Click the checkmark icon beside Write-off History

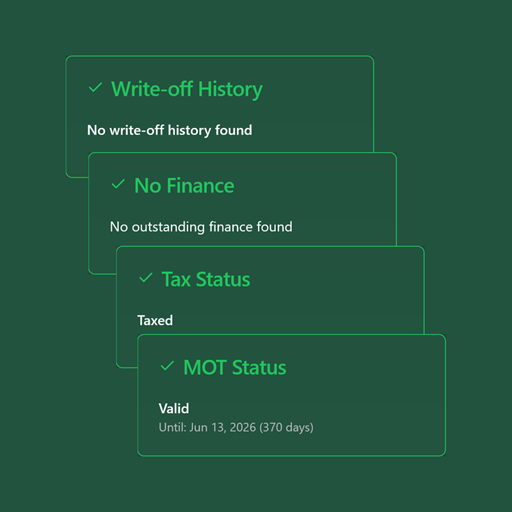pos(95,88)
